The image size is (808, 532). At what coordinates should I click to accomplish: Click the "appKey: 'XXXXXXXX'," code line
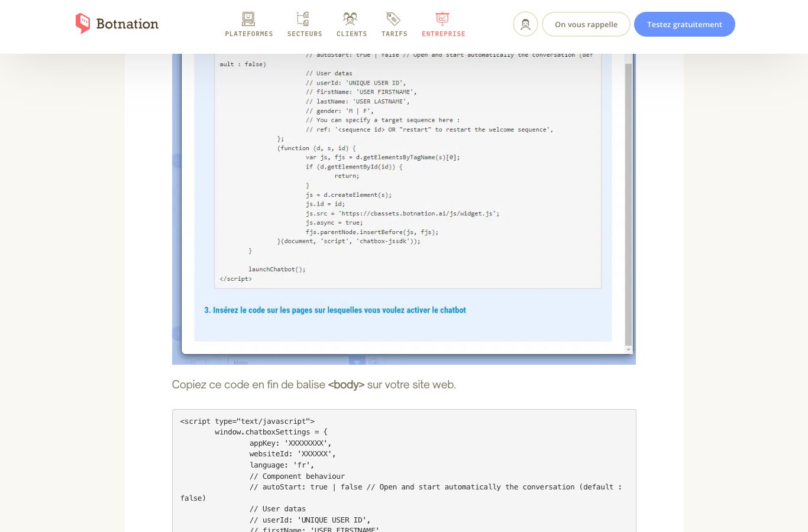click(290, 443)
